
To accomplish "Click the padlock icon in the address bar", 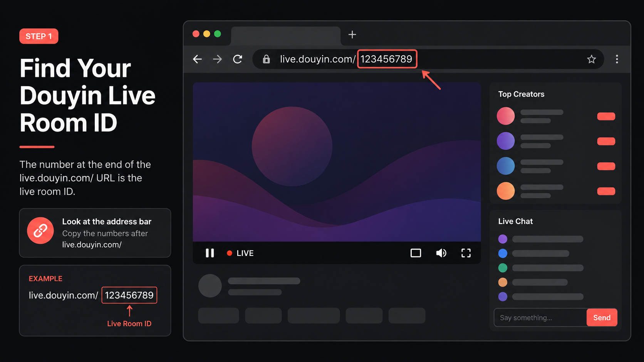I will pyautogui.click(x=266, y=59).
